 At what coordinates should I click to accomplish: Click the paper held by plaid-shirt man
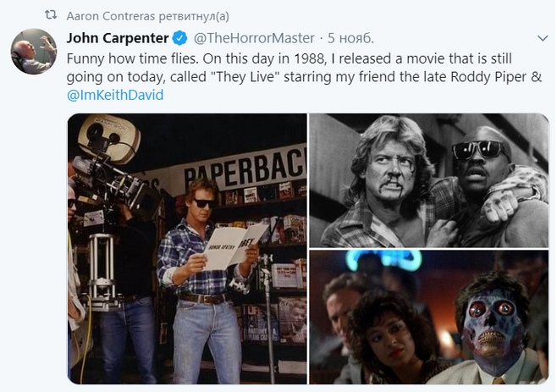click(x=234, y=246)
